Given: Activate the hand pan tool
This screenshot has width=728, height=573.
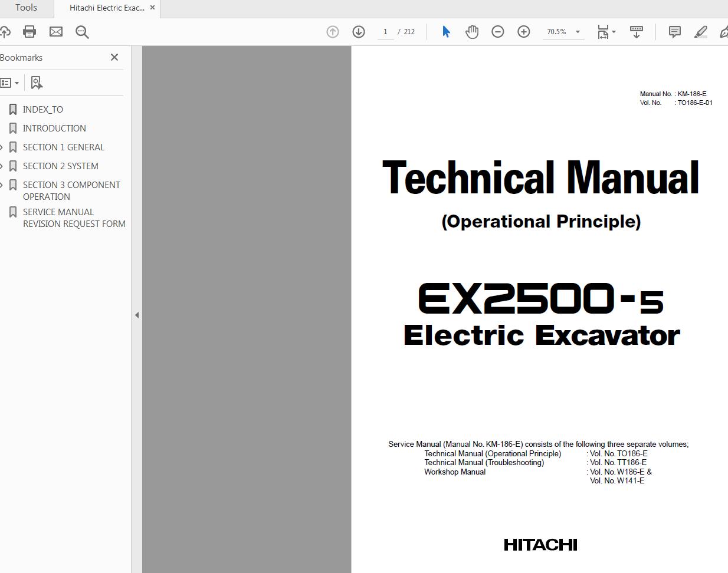Looking at the screenshot, I should (472, 32).
